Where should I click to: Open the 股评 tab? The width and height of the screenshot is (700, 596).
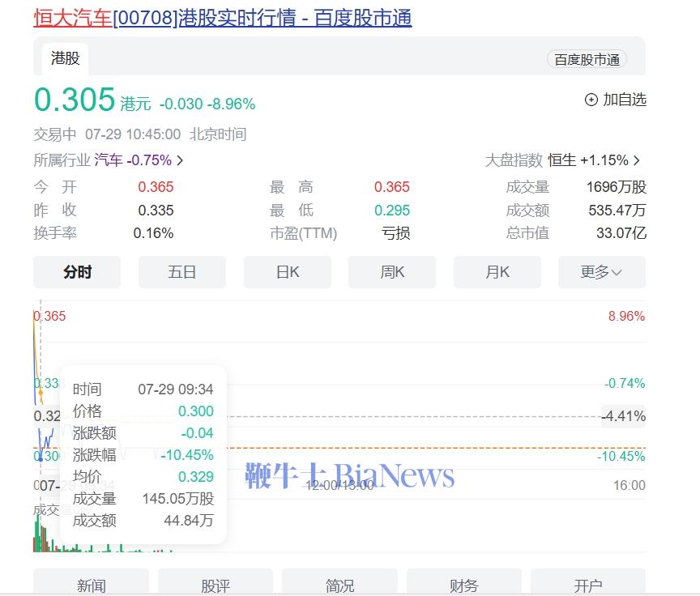[216, 582]
